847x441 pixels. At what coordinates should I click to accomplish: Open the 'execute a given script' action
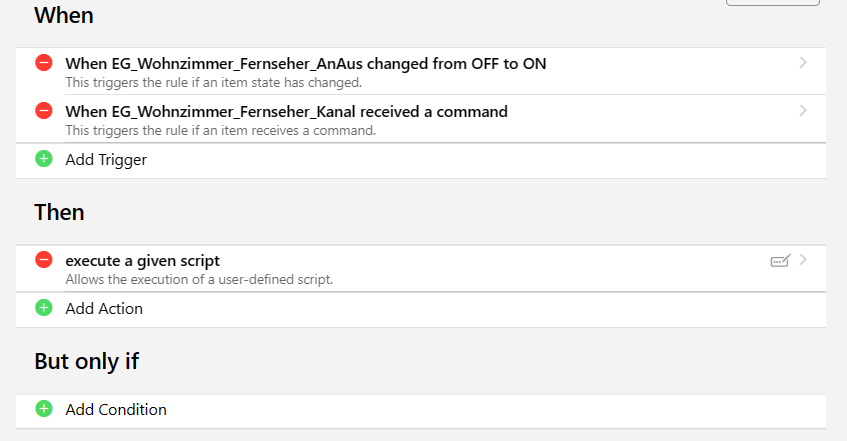[x=142, y=260]
